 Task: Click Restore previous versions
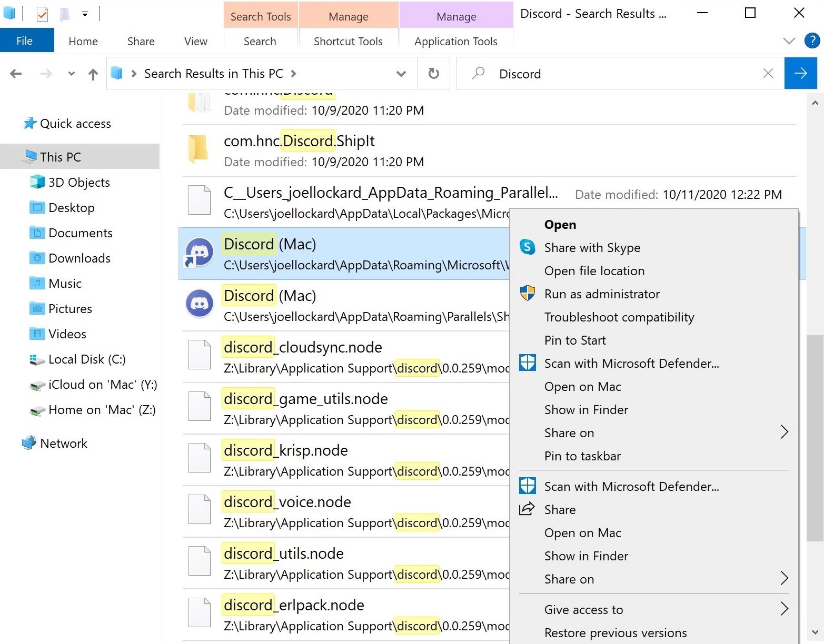point(615,632)
